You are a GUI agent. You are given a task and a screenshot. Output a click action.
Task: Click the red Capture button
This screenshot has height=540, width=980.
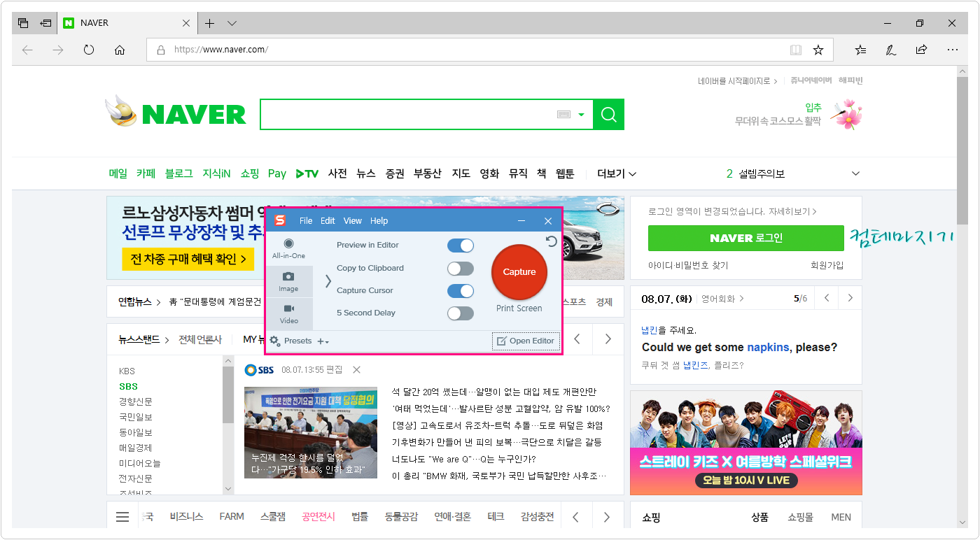coord(519,271)
